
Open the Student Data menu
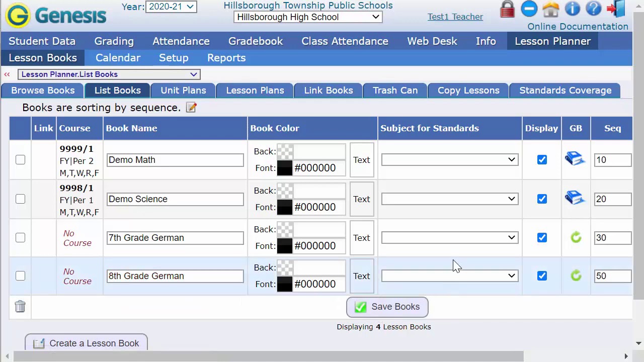[42, 41]
